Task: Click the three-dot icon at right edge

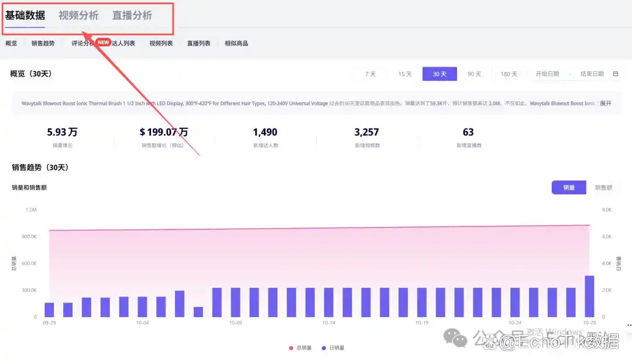Action: pos(629,325)
